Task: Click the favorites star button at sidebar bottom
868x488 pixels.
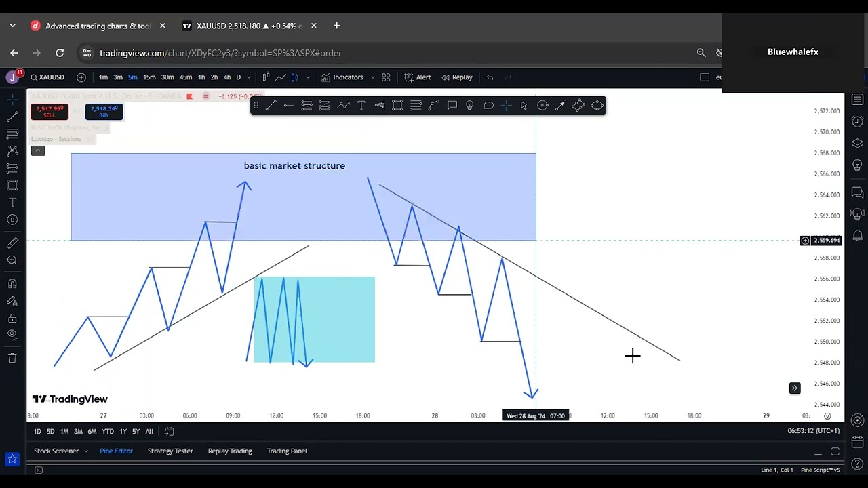Action: click(12, 460)
